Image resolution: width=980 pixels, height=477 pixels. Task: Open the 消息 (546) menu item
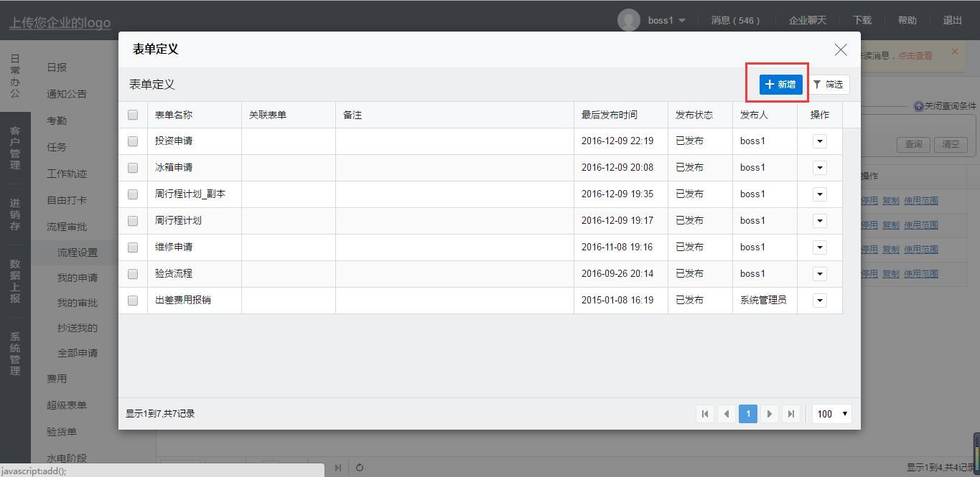735,20
